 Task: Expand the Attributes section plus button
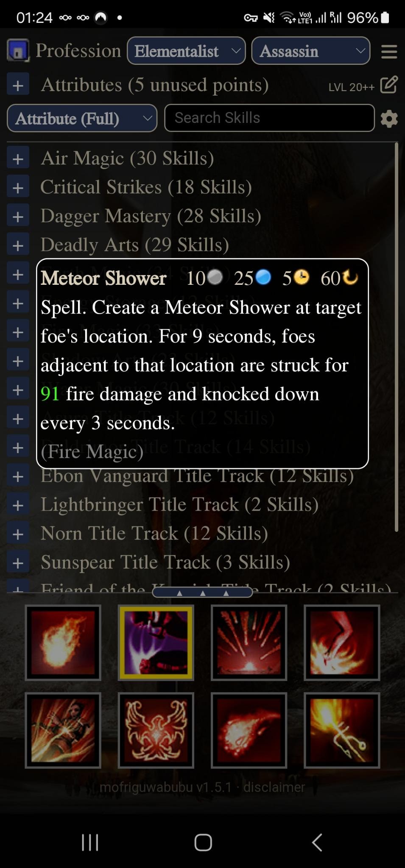(18, 85)
